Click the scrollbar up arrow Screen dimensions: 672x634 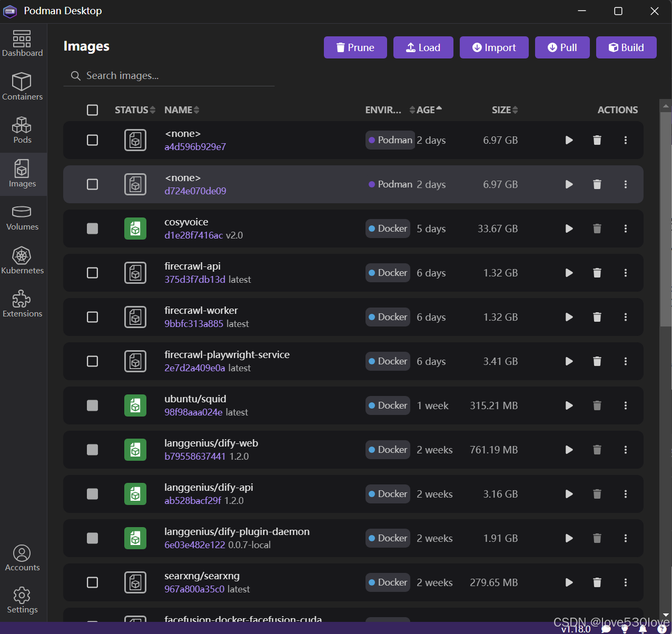pos(666,105)
